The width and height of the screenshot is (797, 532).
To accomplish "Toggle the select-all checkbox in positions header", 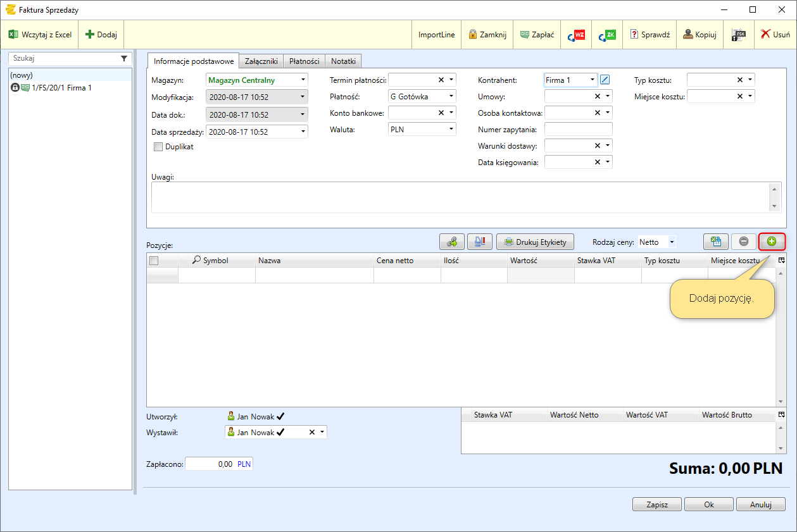I will (x=154, y=261).
